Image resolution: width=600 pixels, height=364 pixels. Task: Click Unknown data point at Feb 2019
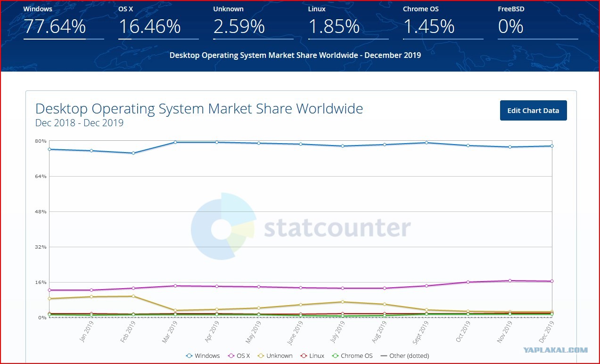point(133,296)
